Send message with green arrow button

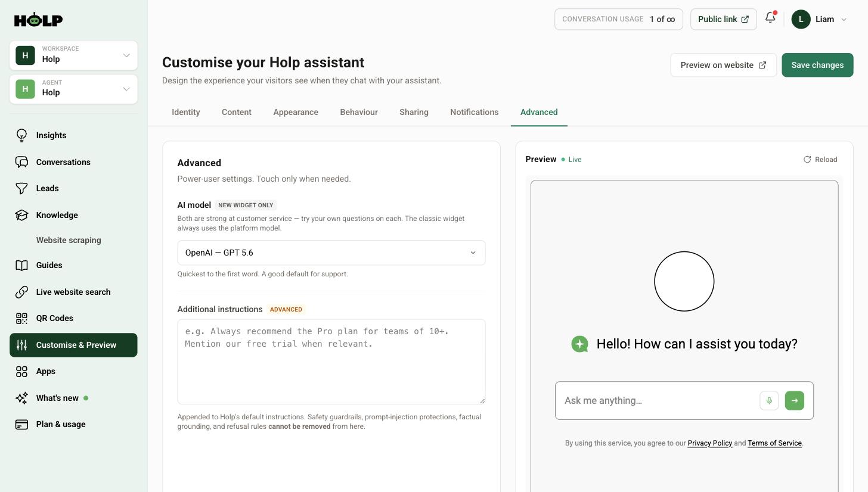(x=794, y=400)
